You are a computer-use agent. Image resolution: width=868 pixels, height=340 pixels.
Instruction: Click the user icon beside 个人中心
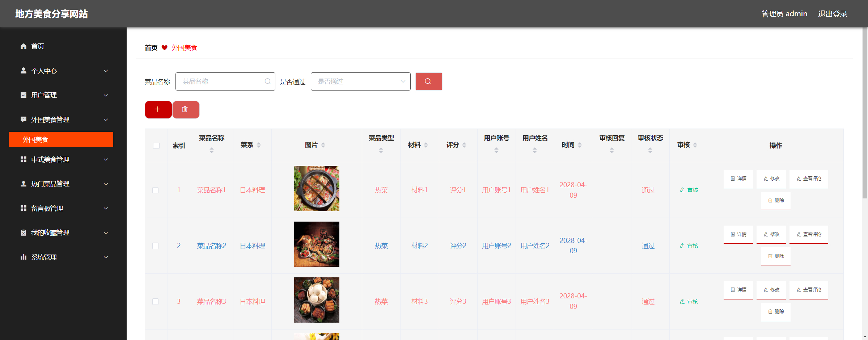click(23, 71)
